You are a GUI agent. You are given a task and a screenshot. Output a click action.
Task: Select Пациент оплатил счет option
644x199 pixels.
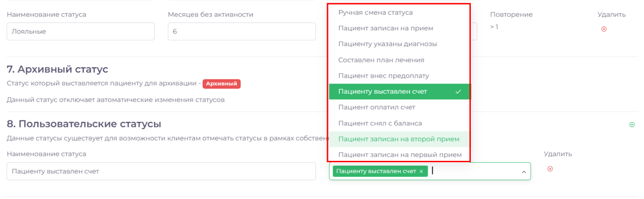point(399,107)
